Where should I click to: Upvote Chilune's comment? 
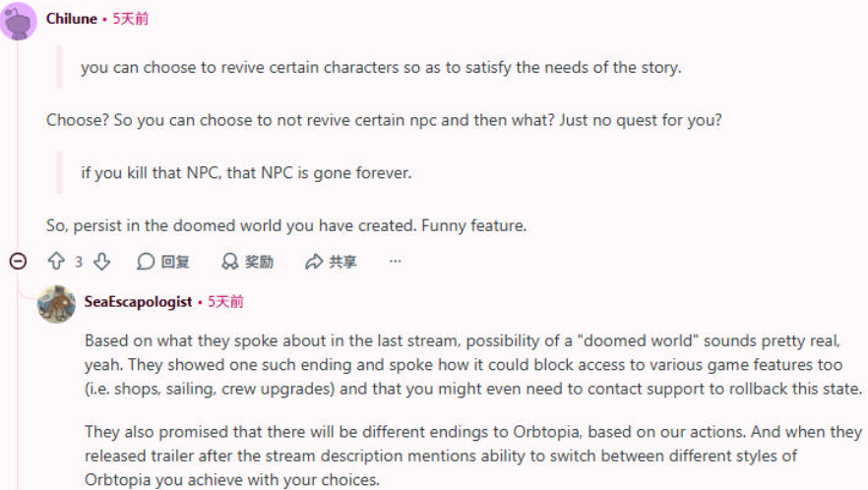coord(56,261)
